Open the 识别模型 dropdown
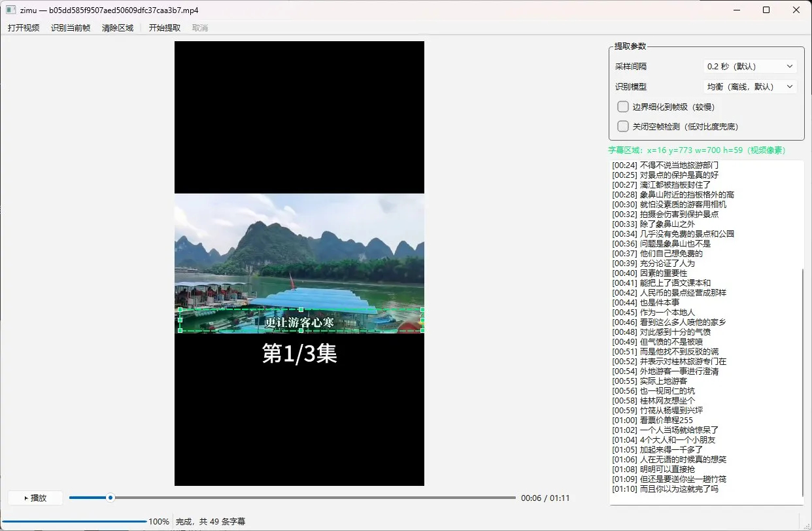The image size is (812, 531). [x=750, y=86]
